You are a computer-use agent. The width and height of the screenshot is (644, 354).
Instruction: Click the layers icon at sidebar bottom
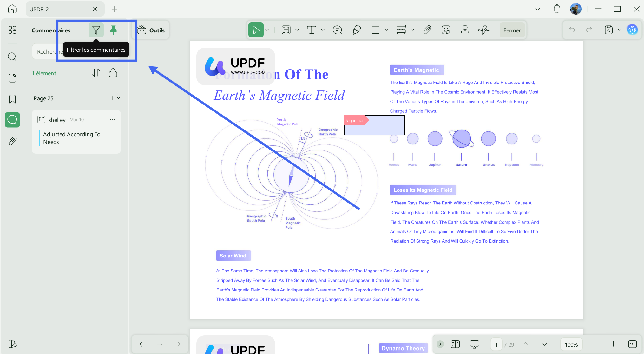12,344
